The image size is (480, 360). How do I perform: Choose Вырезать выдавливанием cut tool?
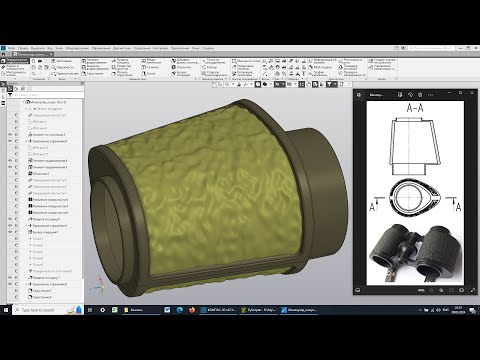[95, 67]
